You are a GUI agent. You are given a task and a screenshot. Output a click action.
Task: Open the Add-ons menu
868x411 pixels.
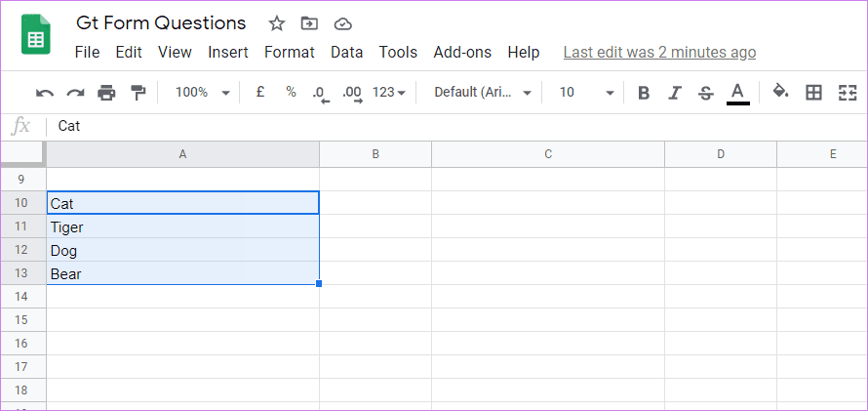462,53
